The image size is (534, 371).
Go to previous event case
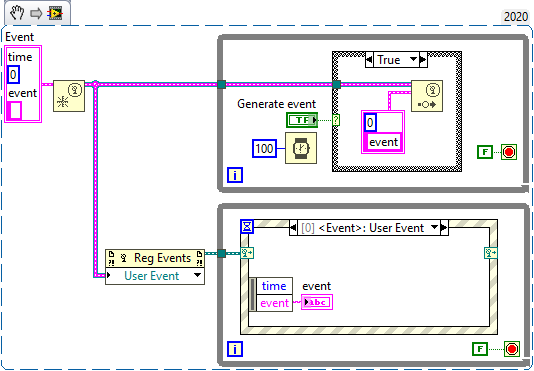[x=293, y=228]
